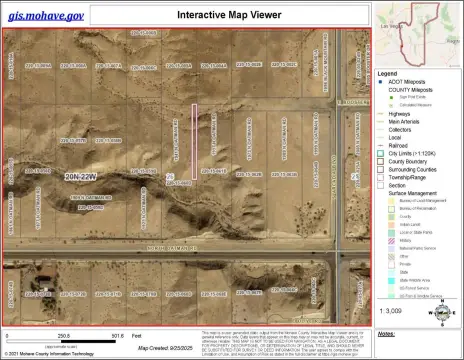Click the Interactive Map Viewer title

click(229, 15)
